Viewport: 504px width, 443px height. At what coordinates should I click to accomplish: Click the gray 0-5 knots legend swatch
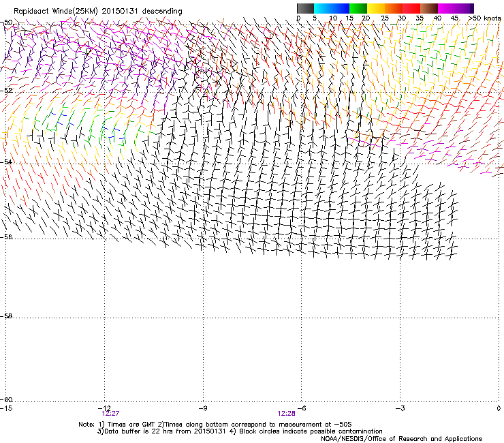click(x=305, y=8)
